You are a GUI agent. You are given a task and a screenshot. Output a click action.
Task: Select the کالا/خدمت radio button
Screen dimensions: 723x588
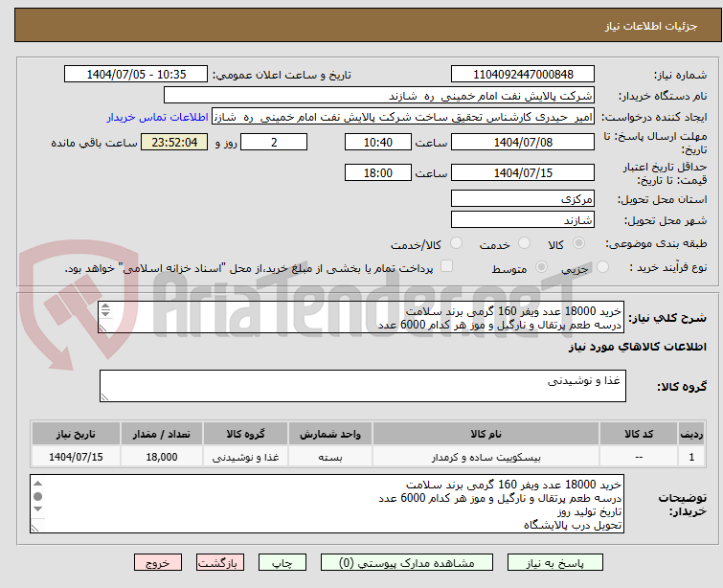(x=456, y=243)
